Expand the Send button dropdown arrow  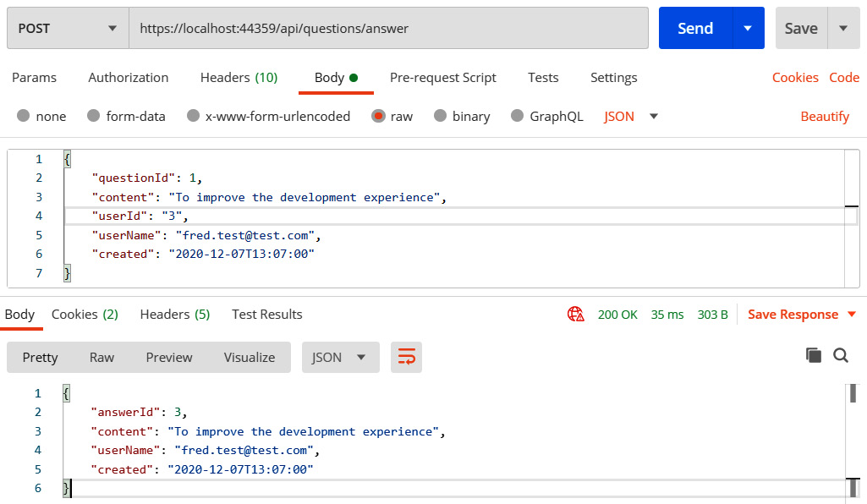[x=748, y=29]
